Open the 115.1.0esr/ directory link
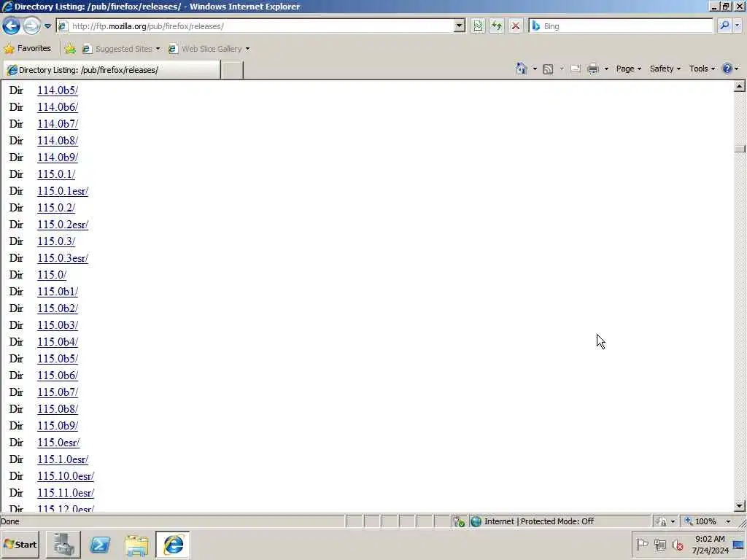Screen dimensions: 747x560 (63, 459)
